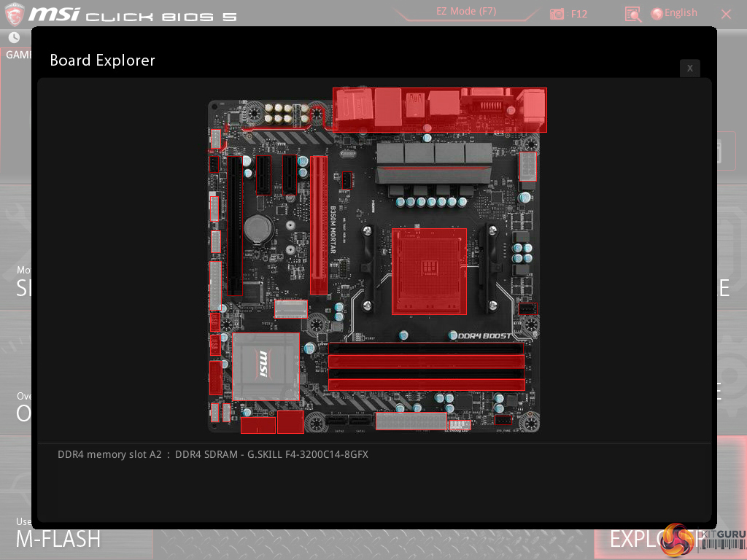Select the MSI chipset heatsink
747x560 pixels.
[x=266, y=366]
